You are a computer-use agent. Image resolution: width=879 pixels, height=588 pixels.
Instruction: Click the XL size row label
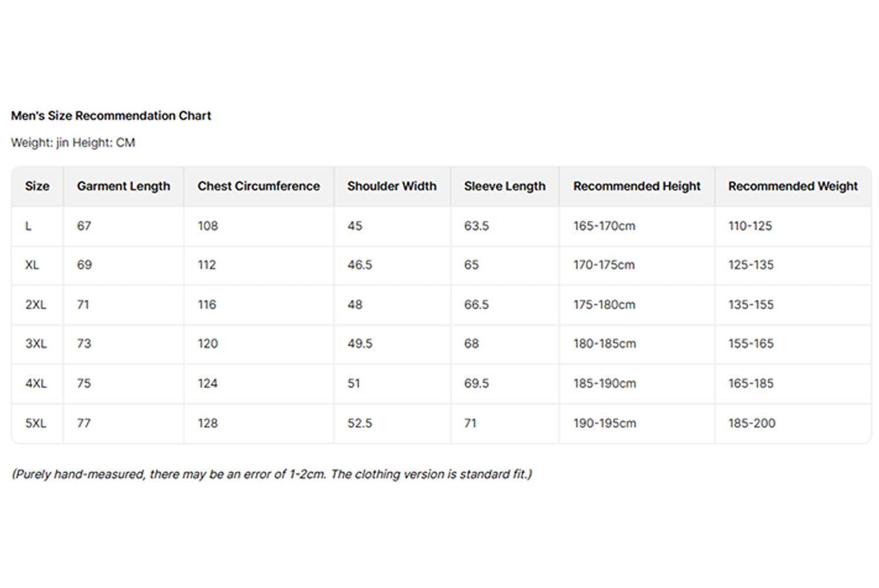click(x=32, y=265)
